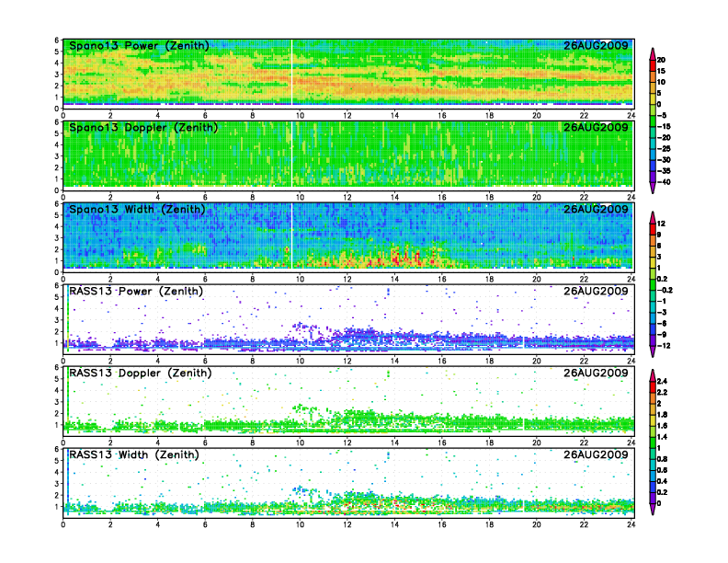The width and height of the screenshot is (728, 563).
Task: Click the red swatch between 12 and 9 on middle colorbar
Action: point(653,229)
